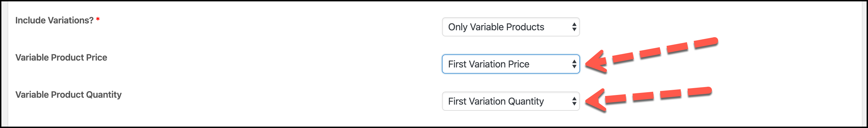
Task: Click the up-down arrows on Only Variable Products
Action: pyautogui.click(x=574, y=27)
